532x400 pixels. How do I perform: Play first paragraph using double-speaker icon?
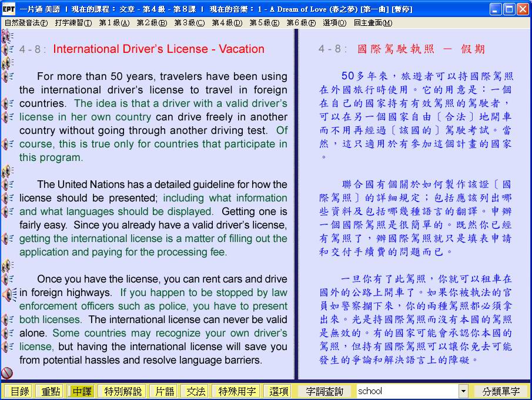(8, 63)
